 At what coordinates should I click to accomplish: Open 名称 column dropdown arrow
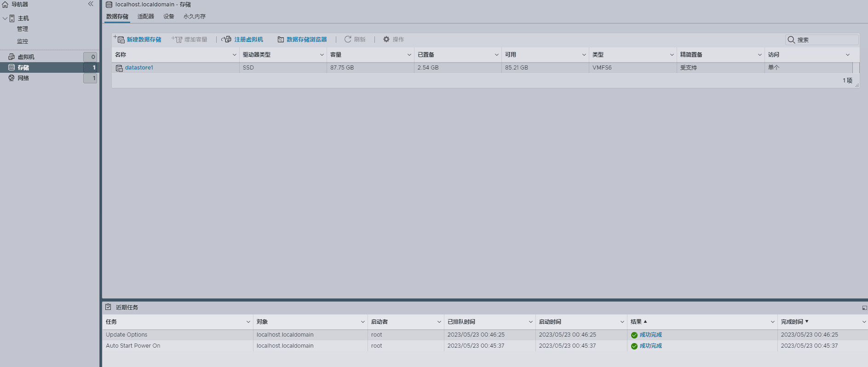click(235, 55)
